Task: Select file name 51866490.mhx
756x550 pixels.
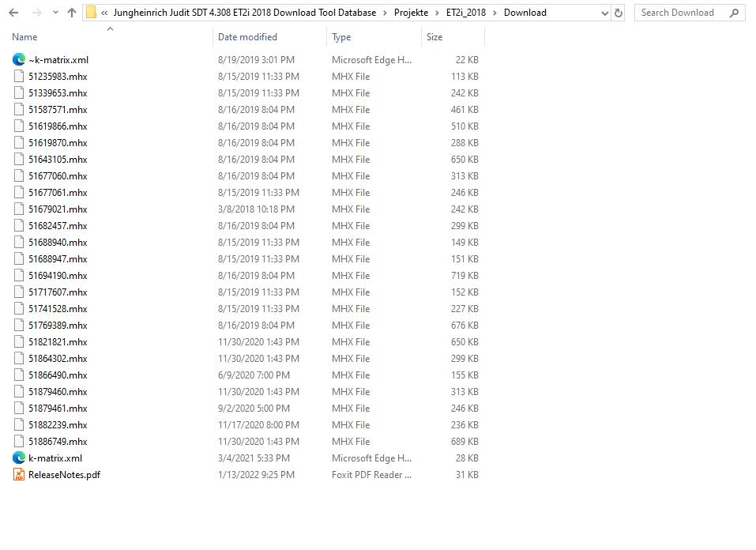Action: pyautogui.click(x=58, y=375)
